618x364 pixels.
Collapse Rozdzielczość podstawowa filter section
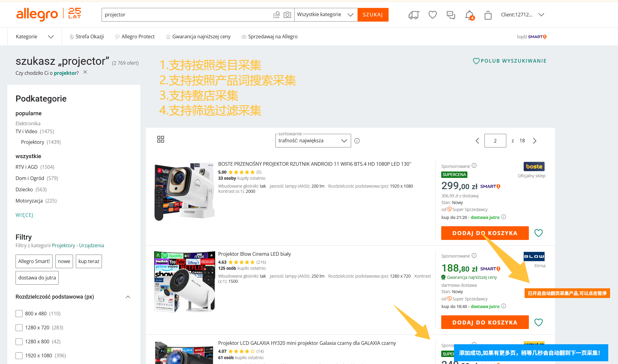click(128, 297)
